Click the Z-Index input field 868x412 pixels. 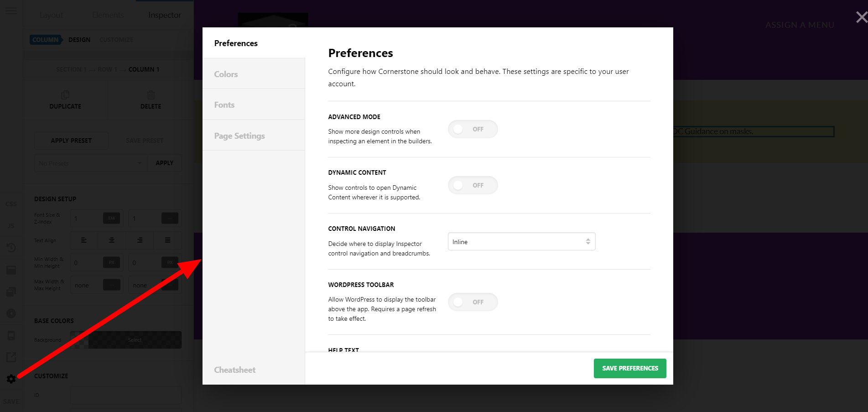point(145,218)
